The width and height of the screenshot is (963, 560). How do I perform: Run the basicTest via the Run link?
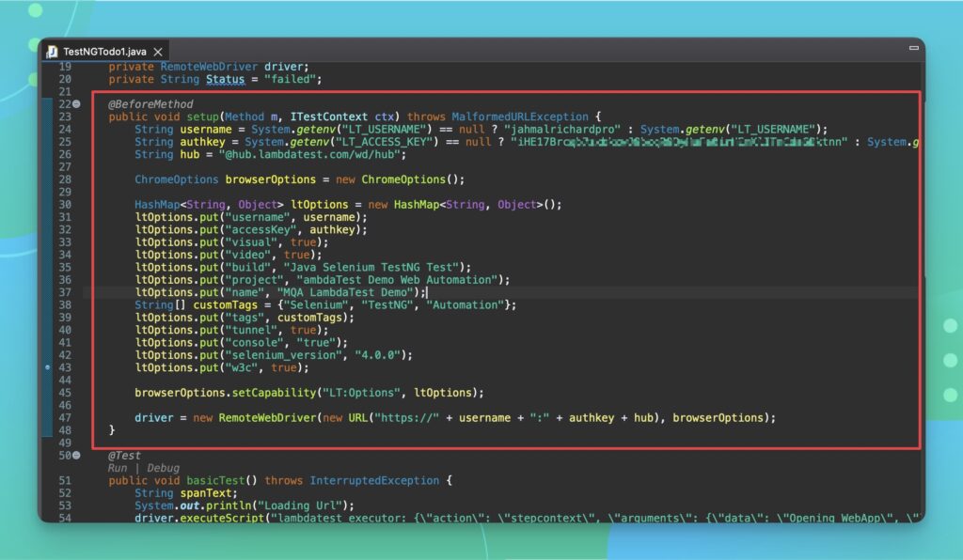118,468
